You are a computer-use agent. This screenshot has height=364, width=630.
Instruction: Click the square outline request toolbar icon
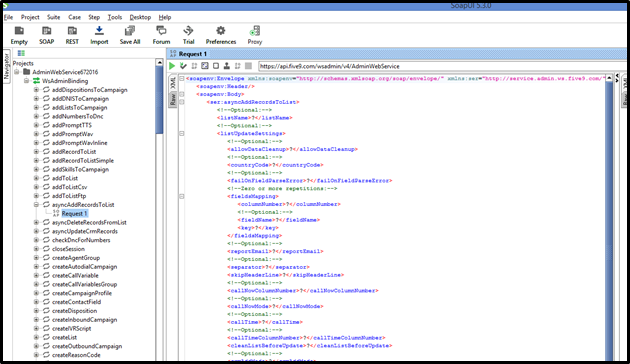[216, 66]
